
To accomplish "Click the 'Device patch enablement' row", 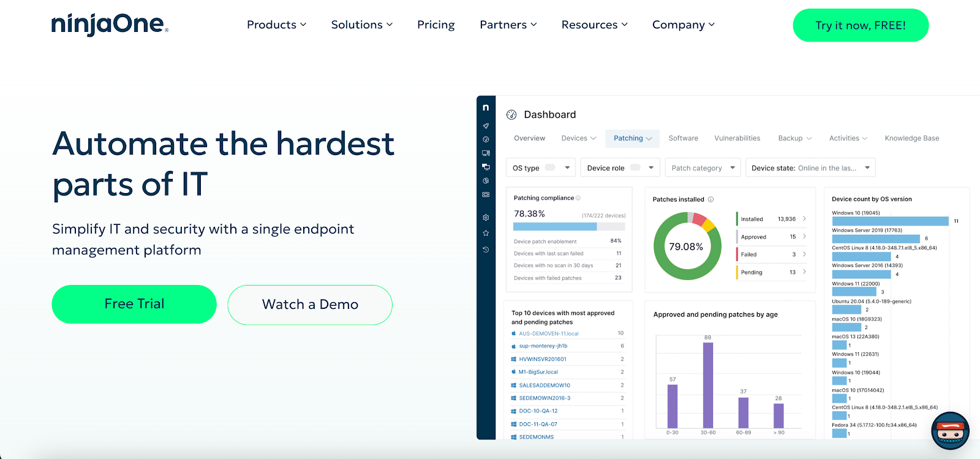I will [568, 241].
